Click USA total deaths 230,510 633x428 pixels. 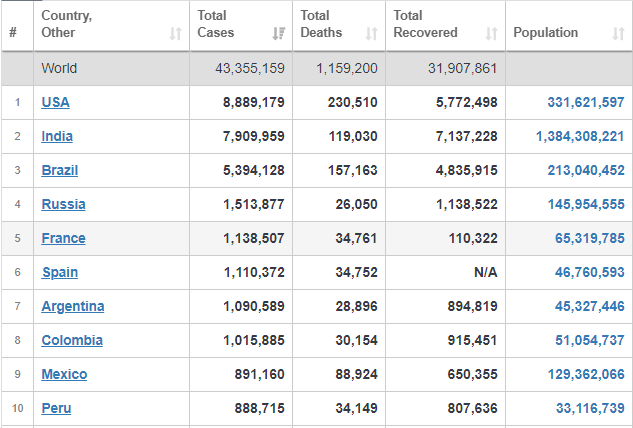(x=352, y=102)
